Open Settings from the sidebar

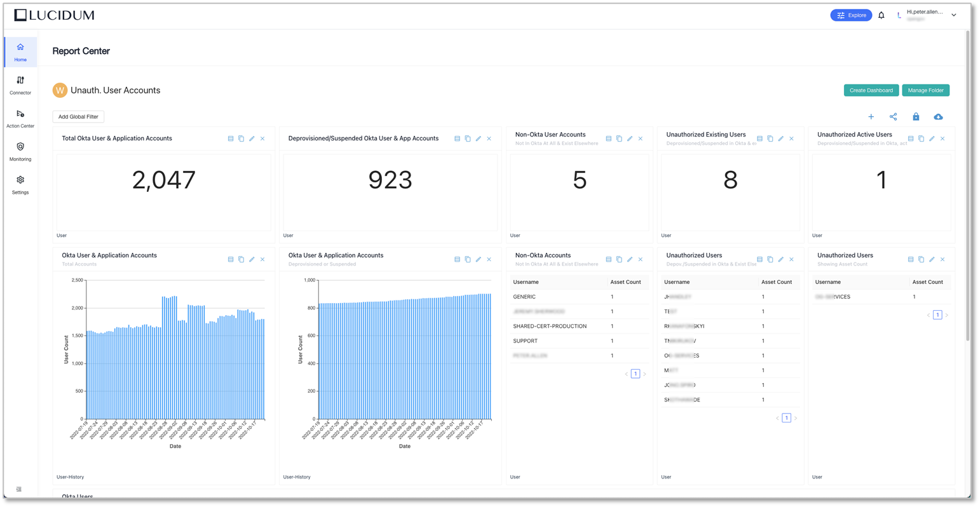tap(20, 185)
